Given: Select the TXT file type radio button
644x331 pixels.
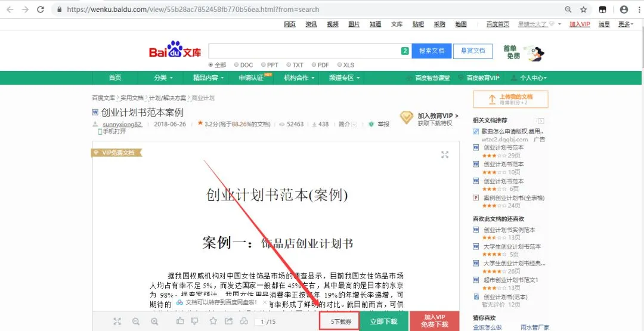Looking at the screenshot, I should tap(289, 65).
